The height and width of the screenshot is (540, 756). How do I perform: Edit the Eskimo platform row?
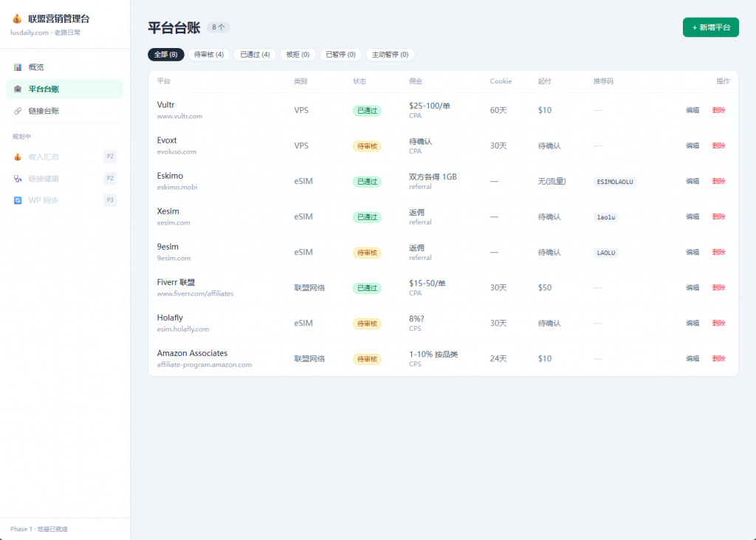pyautogui.click(x=693, y=181)
